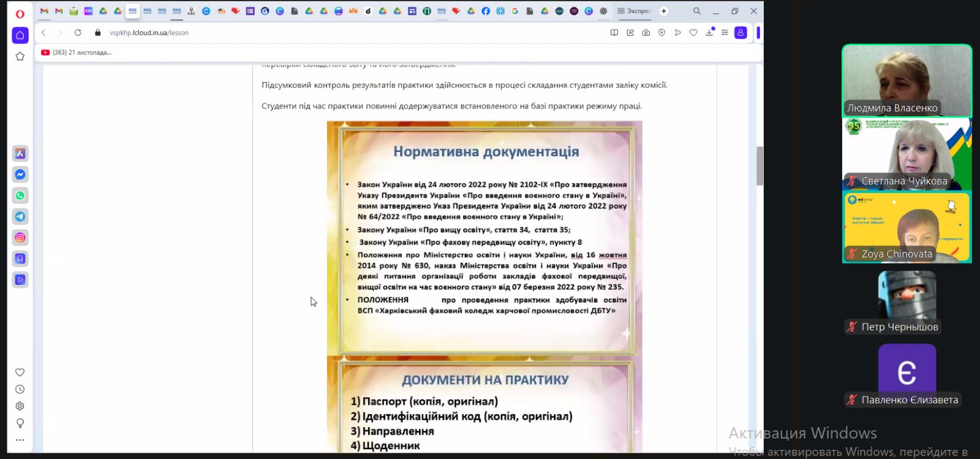Toggle the reader mode book icon
Viewport: 980px width, 459px height.
[x=614, y=32]
